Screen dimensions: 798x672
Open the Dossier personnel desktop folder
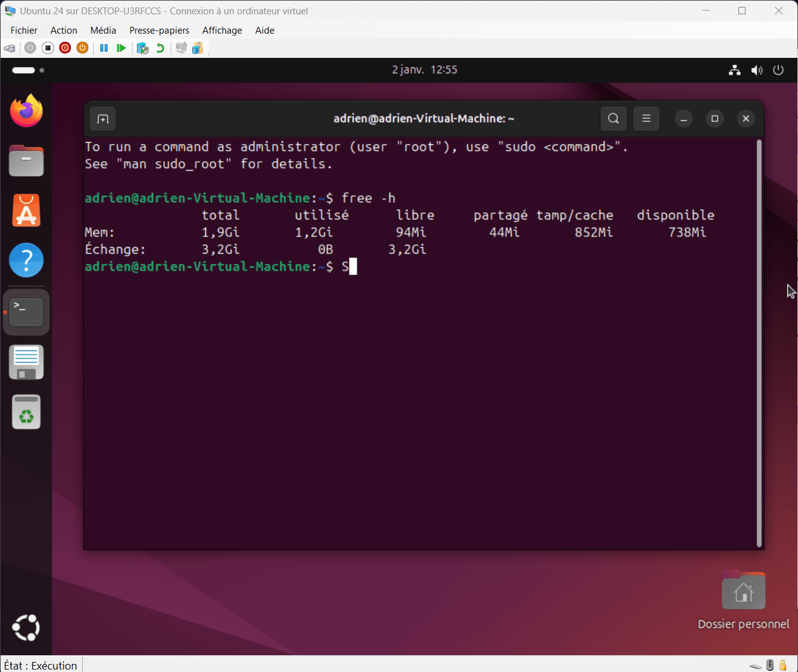click(743, 590)
